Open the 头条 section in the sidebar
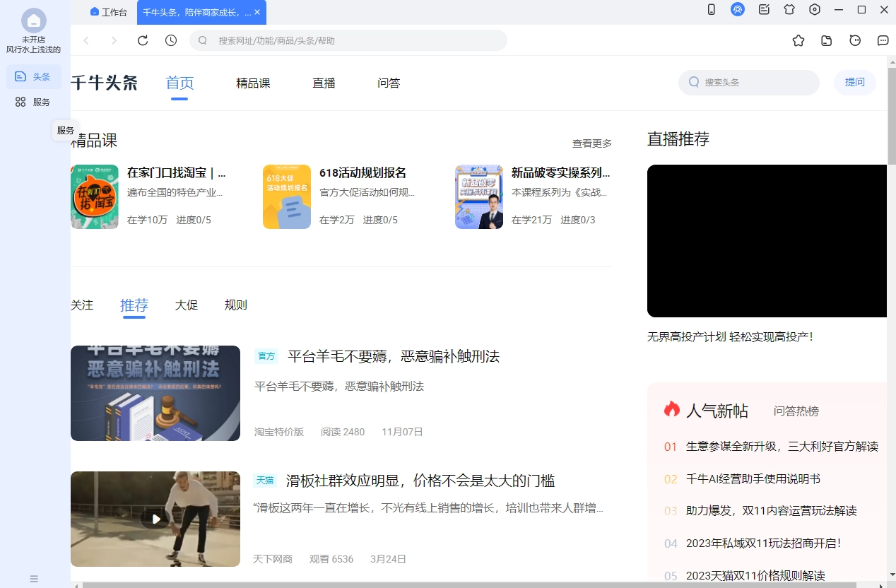The height and width of the screenshot is (588, 896). (x=33, y=76)
